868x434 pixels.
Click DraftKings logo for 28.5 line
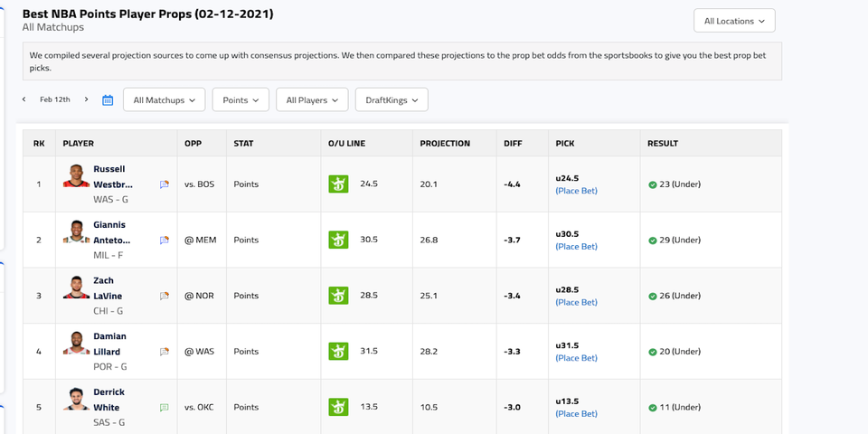pyautogui.click(x=338, y=296)
